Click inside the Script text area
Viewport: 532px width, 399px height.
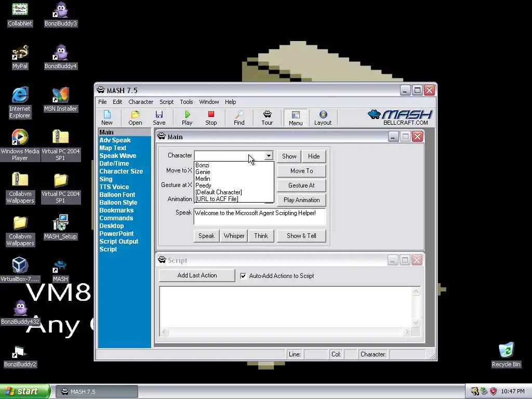click(286, 307)
